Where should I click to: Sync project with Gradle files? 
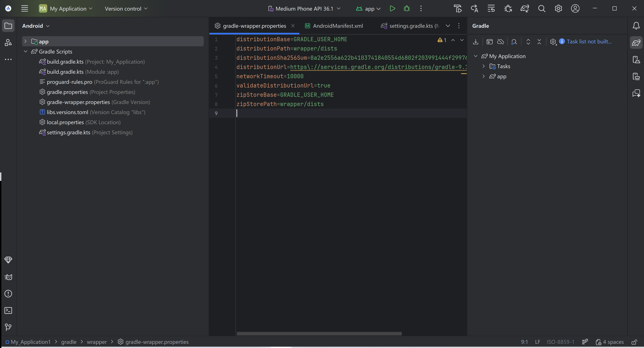(524, 9)
